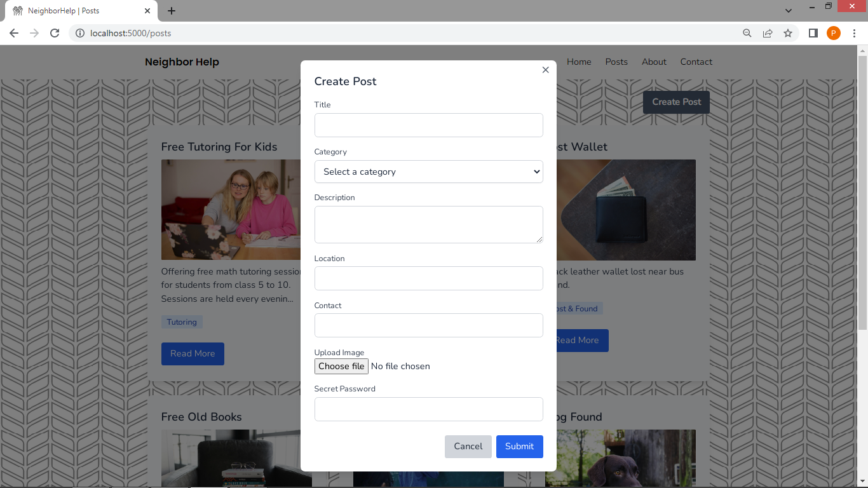The width and height of the screenshot is (868, 488).
Task: Navigate to Home in navbar
Action: coord(579,62)
